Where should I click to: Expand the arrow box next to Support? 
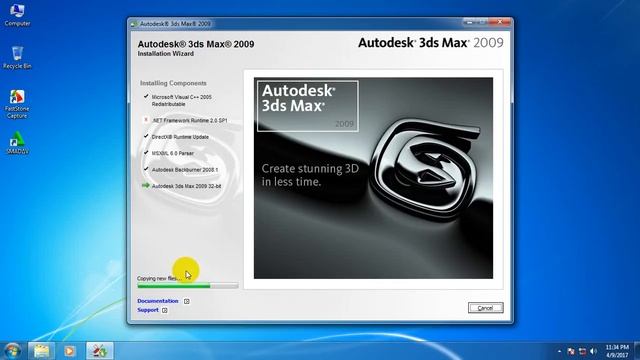click(x=164, y=310)
